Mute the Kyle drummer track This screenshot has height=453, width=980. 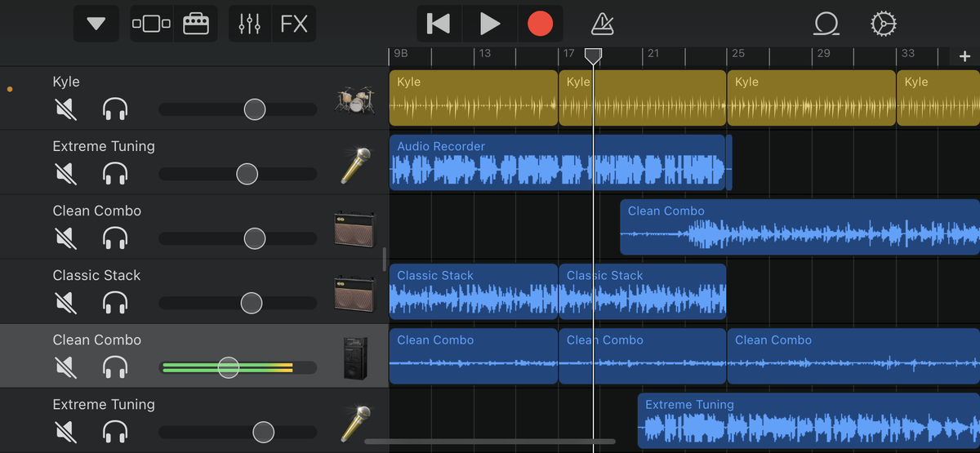coord(65,109)
